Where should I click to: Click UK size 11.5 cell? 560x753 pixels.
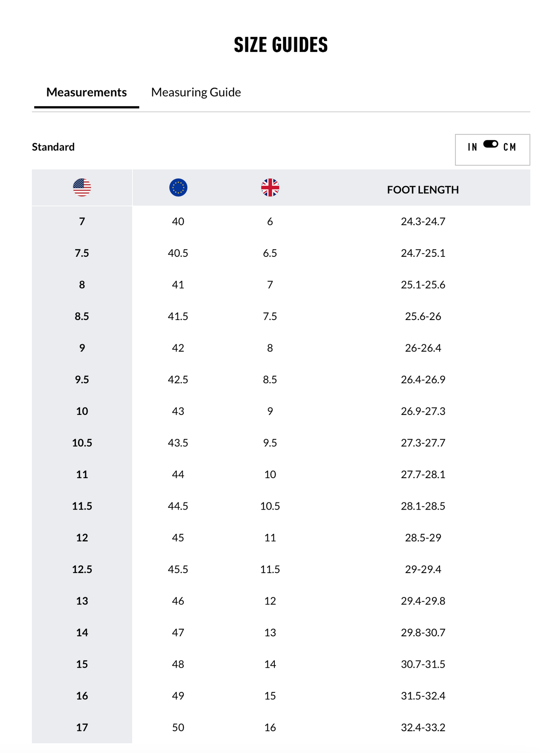tap(270, 569)
